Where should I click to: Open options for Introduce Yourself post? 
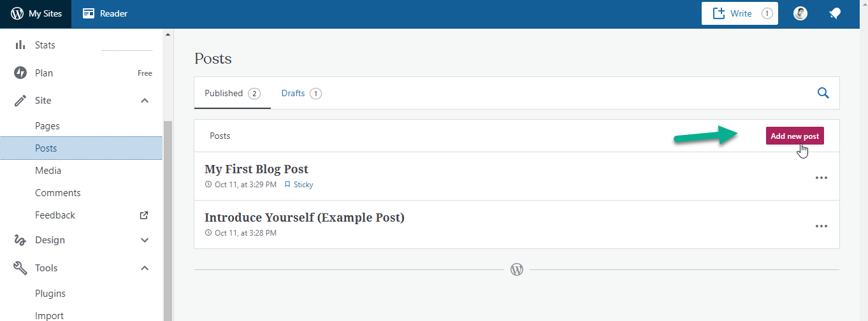pos(821,226)
